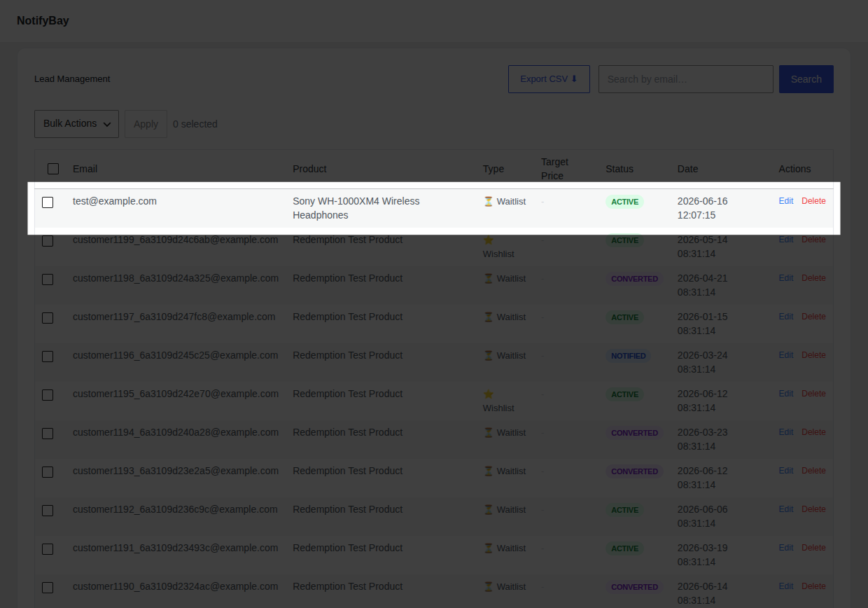Open the Bulk Actions dropdown
This screenshot has height=608, width=868.
[x=76, y=124]
